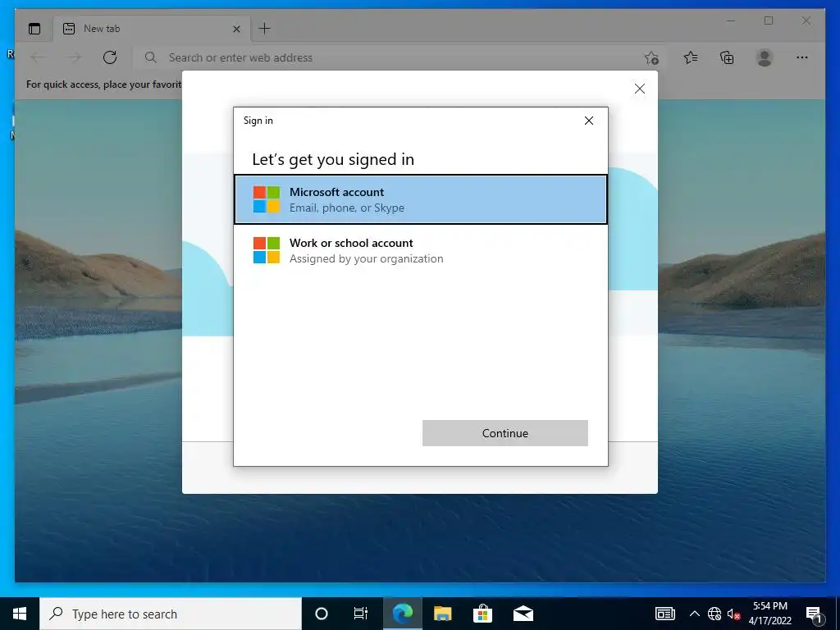This screenshot has width=840, height=630.
Task: Open Settings and more ellipsis menu
Action: 802,57
